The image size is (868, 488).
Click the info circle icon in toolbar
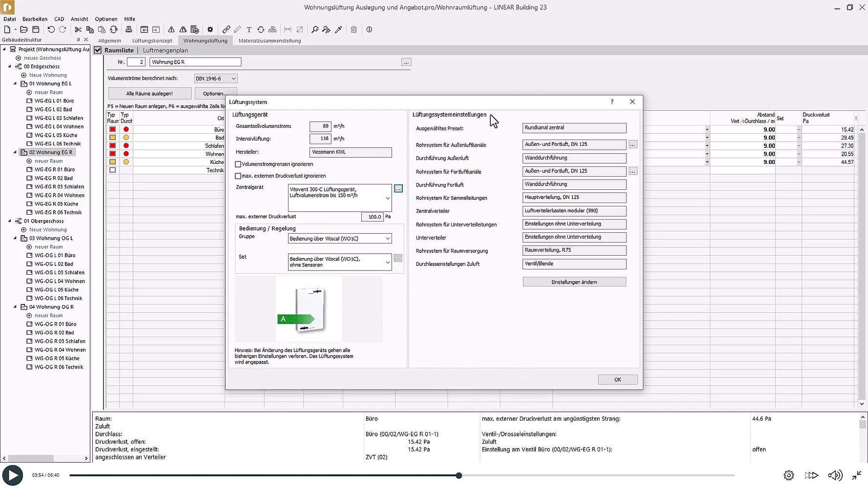click(370, 30)
